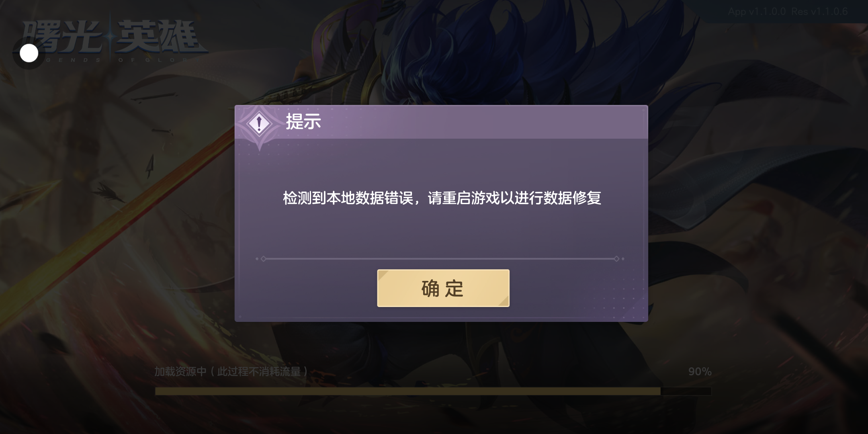Tap the white floating assistive dot
868x434 pixels.
click(29, 53)
